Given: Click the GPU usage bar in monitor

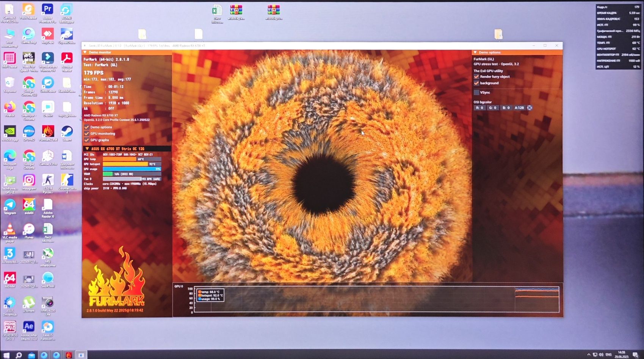Looking at the screenshot, I should (132, 169).
